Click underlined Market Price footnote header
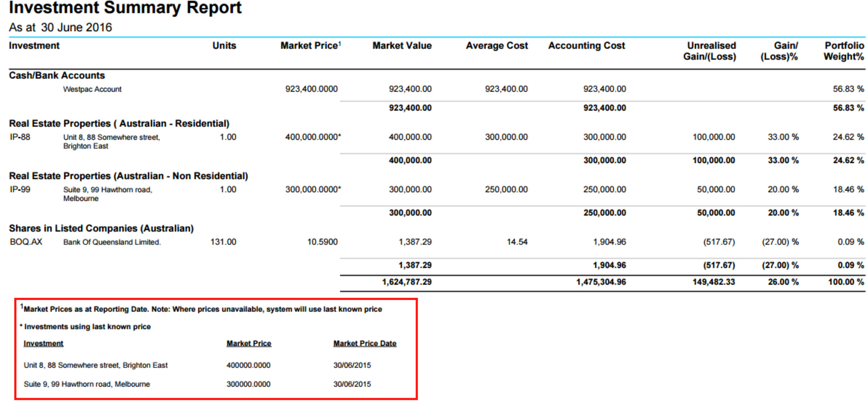 tap(249, 343)
